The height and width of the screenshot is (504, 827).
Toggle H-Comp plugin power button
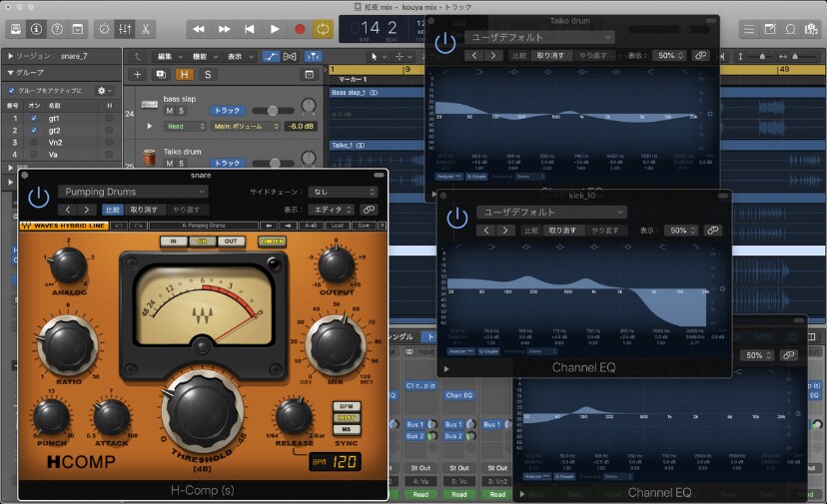(x=39, y=198)
